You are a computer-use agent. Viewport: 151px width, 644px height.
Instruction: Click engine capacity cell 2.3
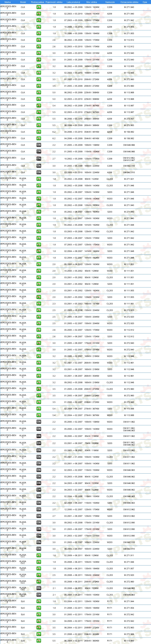pyautogui.click(x=54, y=304)
